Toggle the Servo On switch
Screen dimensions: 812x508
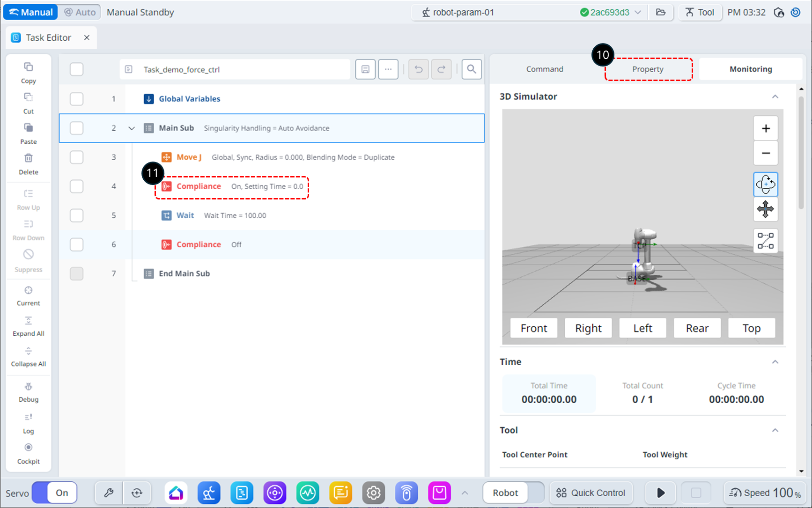tap(54, 493)
